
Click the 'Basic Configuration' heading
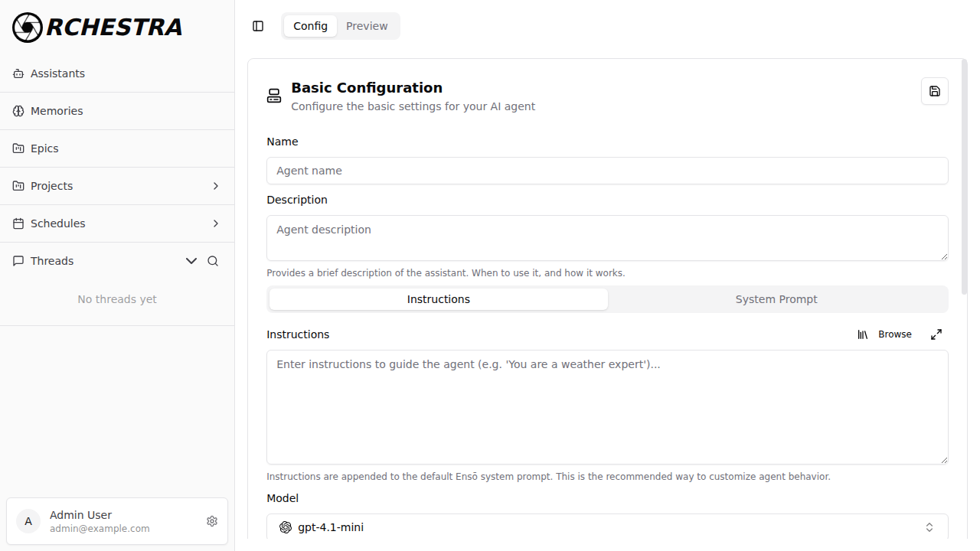367,87
